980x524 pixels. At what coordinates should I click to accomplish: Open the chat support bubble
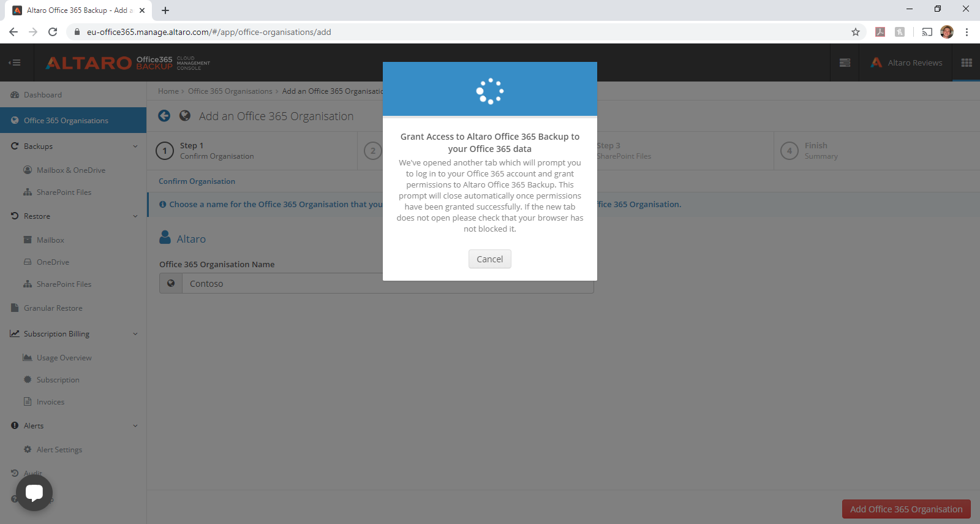(34, 493)
